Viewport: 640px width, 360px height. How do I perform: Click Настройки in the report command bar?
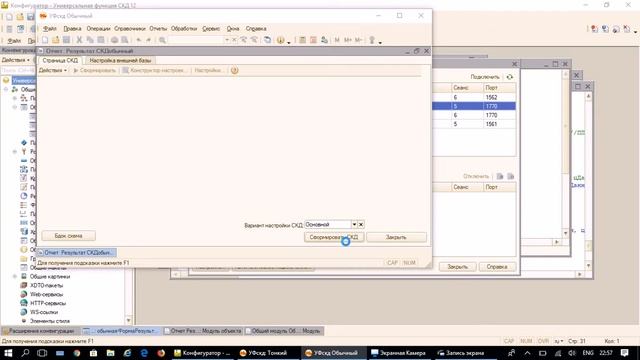coord(208,71)
